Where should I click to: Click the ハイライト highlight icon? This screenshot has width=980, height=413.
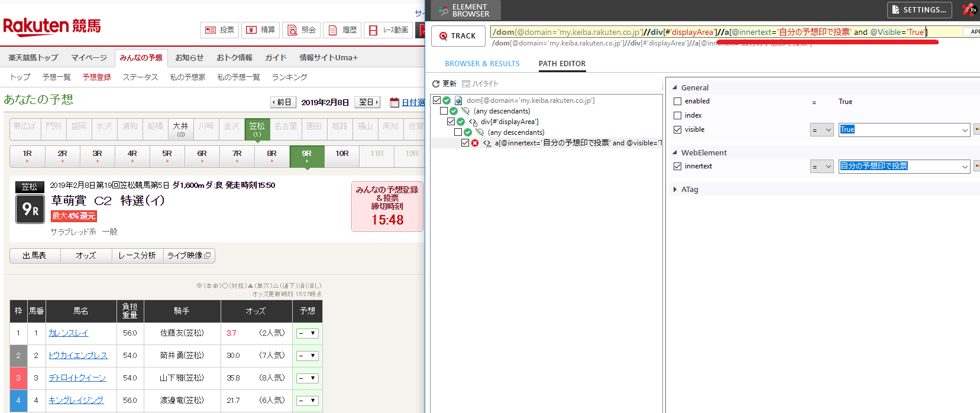point(466,84)
